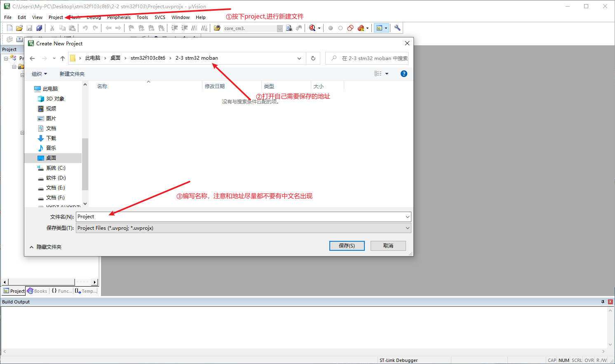Collapse folders with 隐藏文件夹 chevron
The image size is (615, 364).
(32, 247)
